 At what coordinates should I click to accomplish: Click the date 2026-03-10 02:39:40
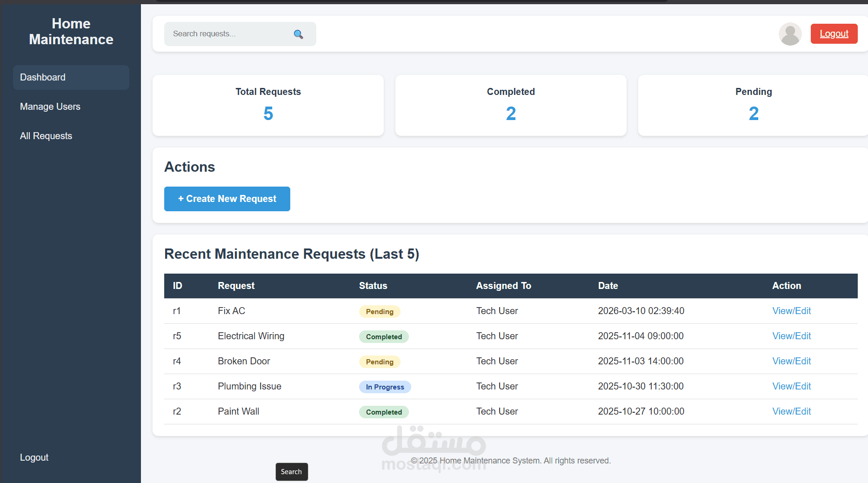[x=641, y=311]
